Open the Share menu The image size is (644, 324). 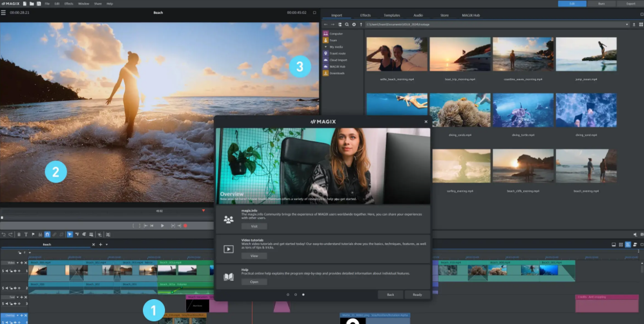(x=98, y=4)
